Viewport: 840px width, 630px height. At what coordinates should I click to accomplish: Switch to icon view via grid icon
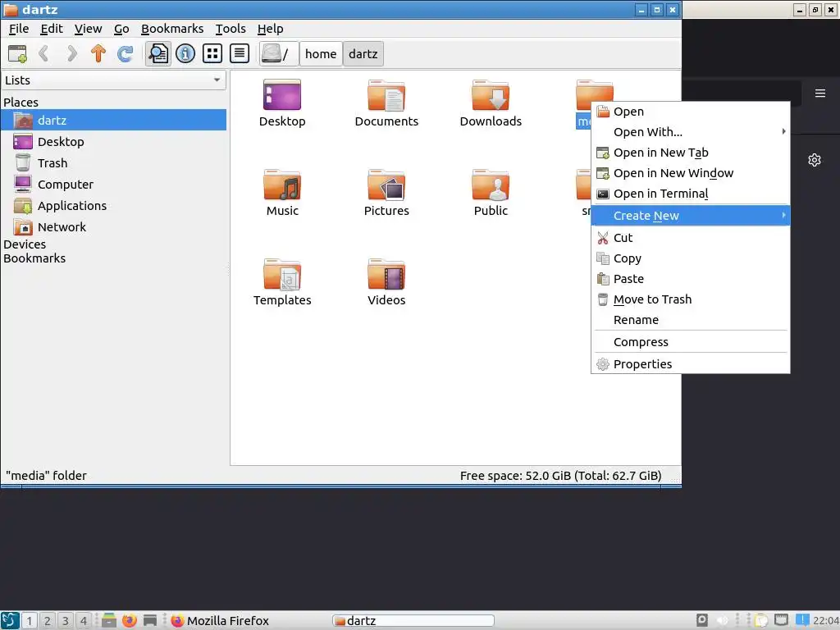click(212, 53)
